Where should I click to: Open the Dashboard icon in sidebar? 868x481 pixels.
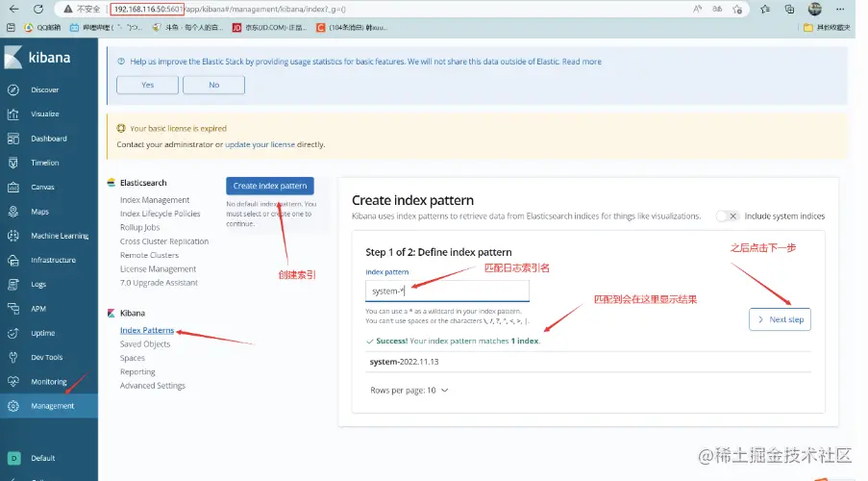coord(13,139)
